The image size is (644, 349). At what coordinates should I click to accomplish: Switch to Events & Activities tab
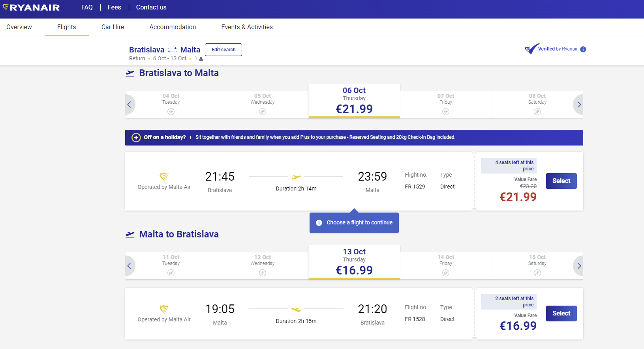(247, 27)
